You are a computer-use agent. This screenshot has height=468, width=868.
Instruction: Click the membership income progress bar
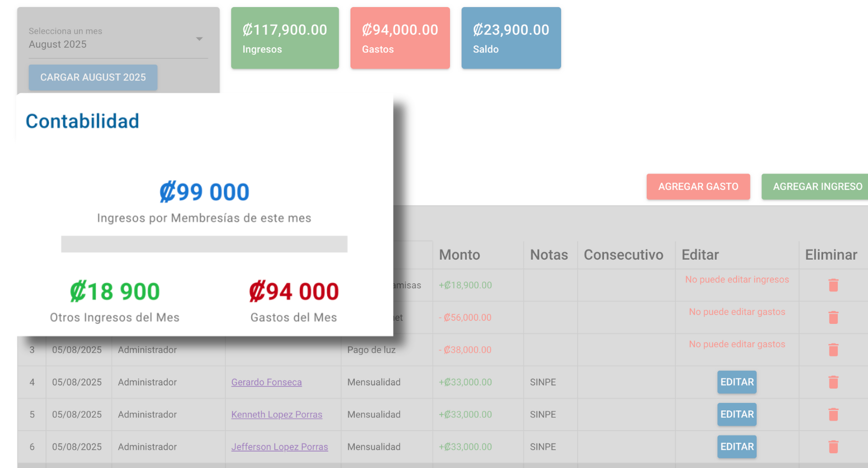click(204, 244)
